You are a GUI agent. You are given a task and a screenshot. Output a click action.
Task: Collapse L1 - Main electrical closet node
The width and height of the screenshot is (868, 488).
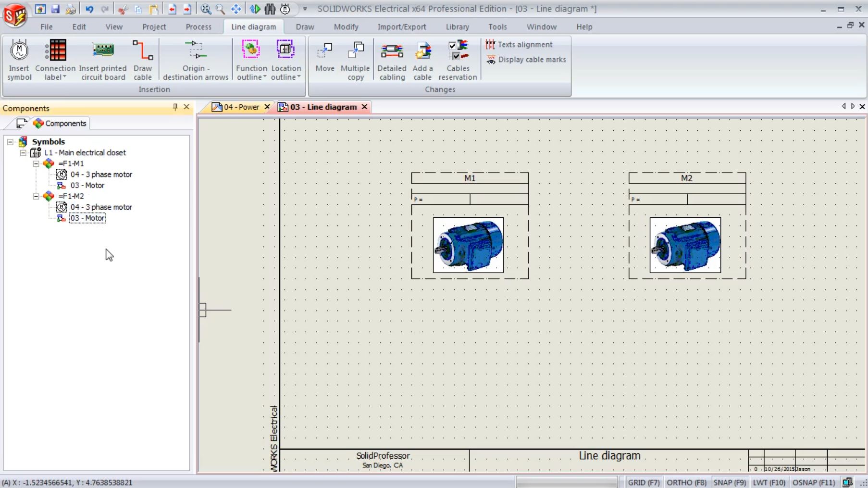[23, 153]
